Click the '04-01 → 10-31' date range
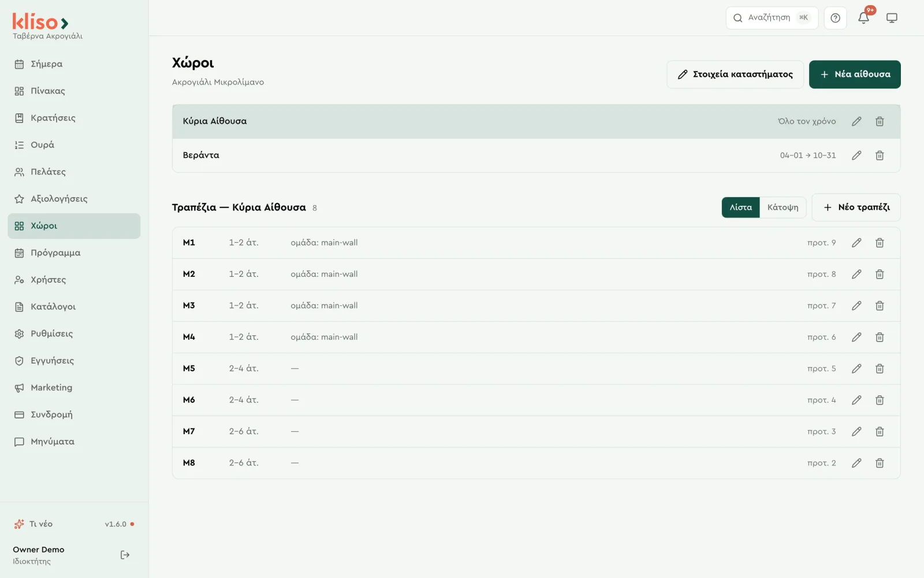Image resolution: width=924 pixels, height=578 pixels. [x=808, y=155]
